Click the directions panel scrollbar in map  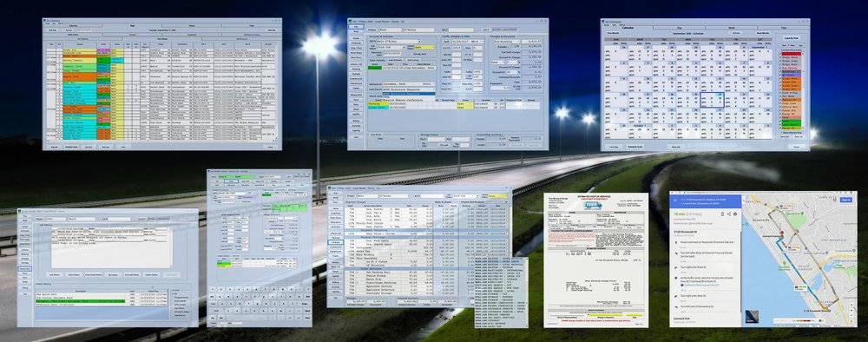coord(740,272)
